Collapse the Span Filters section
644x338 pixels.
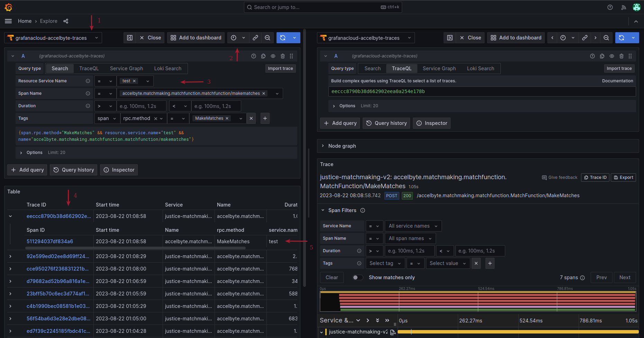(x=323, y=210)
